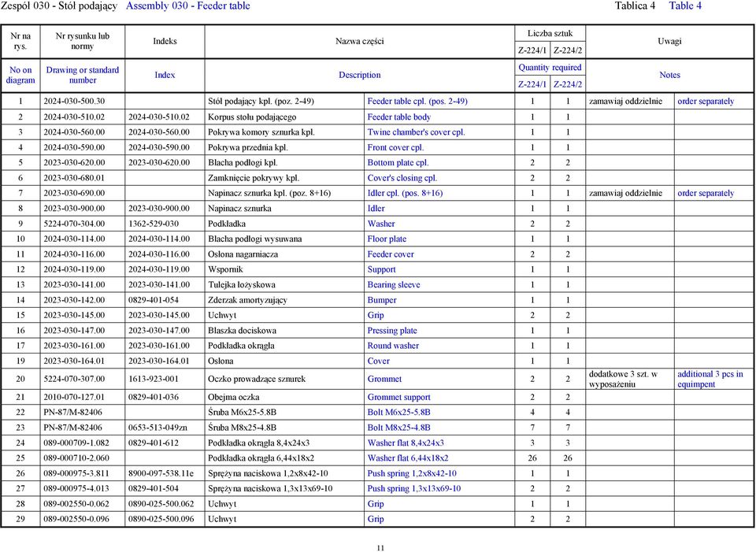Click 'Bottom plate cpl.' description

coord(398,163)
